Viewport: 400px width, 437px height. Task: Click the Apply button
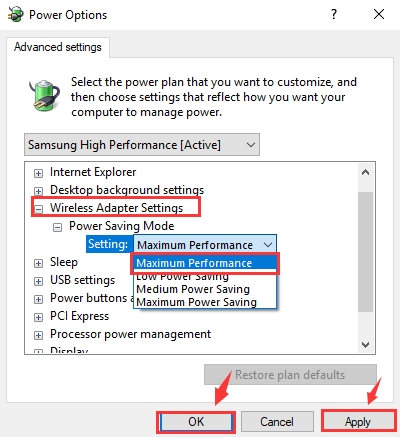(358, 422)
